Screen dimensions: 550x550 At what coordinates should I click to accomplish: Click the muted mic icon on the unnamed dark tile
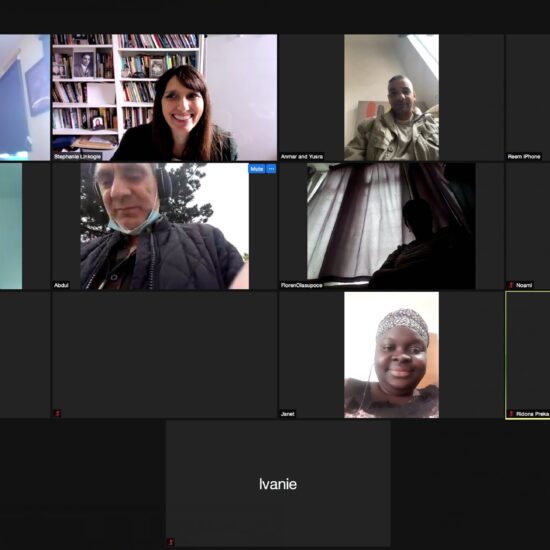58,413
